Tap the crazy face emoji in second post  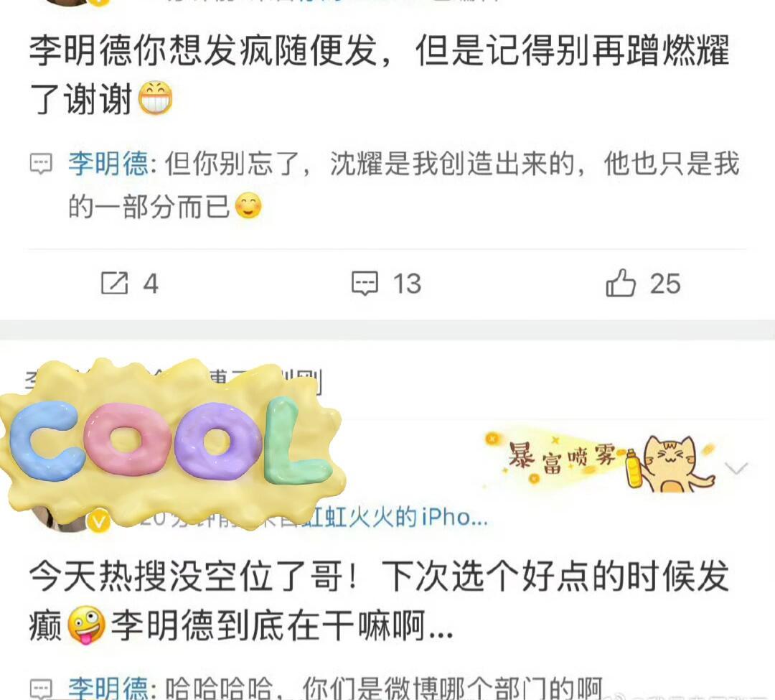[86, 625]
